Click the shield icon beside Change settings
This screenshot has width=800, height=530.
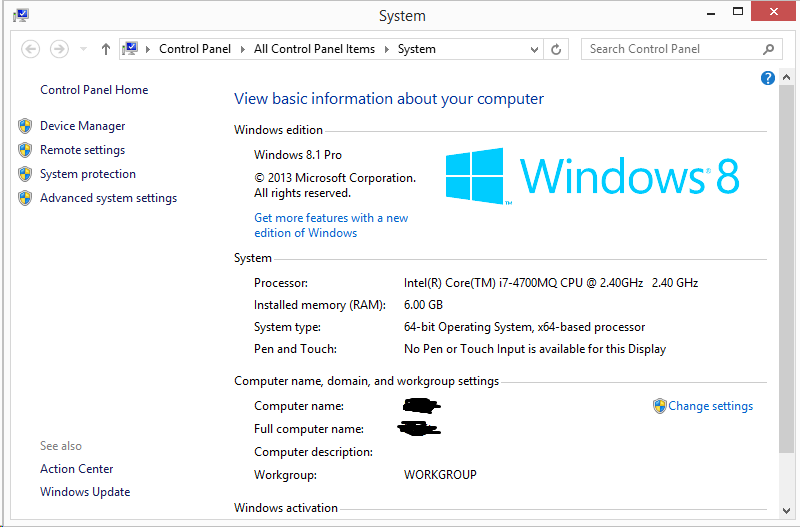(659, 406)
